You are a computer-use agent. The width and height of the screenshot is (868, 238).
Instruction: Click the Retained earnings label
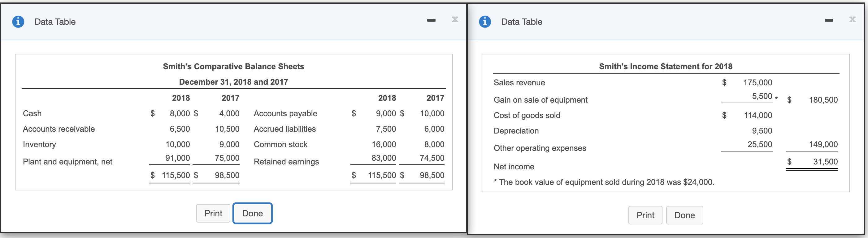286,162
